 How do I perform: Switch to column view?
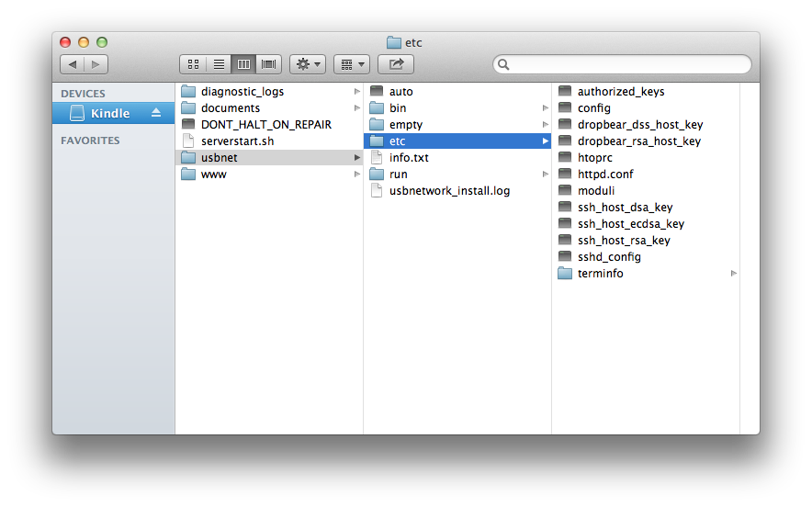pyautogui.click(x=243, y=64)
